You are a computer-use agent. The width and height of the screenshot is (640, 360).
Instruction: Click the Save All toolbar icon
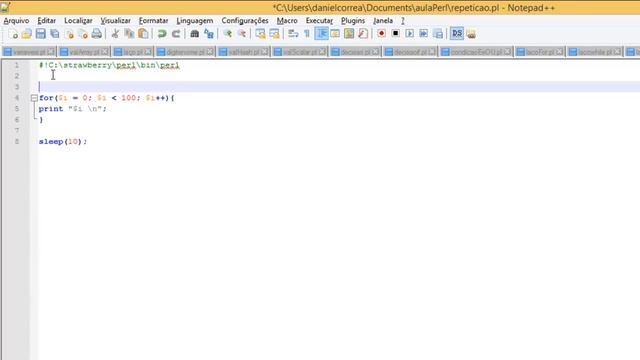[x=55, y=34]
